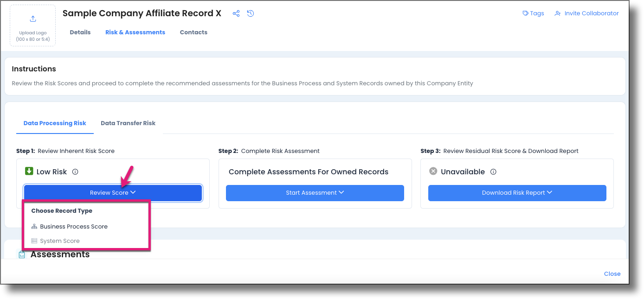Click the Assessments clipboard icon
644x299 pixels.
[x=22, y=254]
